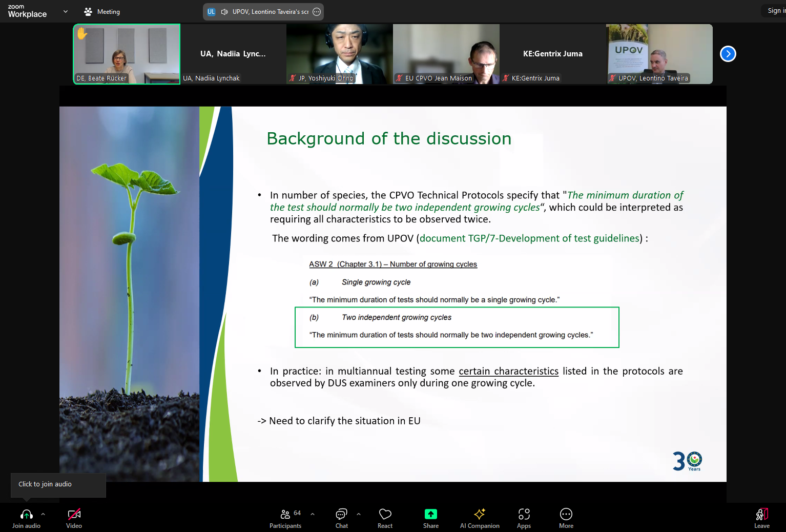Join audio with headphone button
Viewport: 786px width, 532px height.
27,518
